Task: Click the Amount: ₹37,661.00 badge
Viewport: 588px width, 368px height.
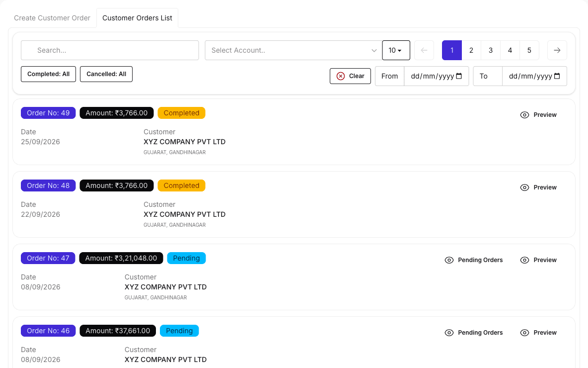Action: coord(118,331)
